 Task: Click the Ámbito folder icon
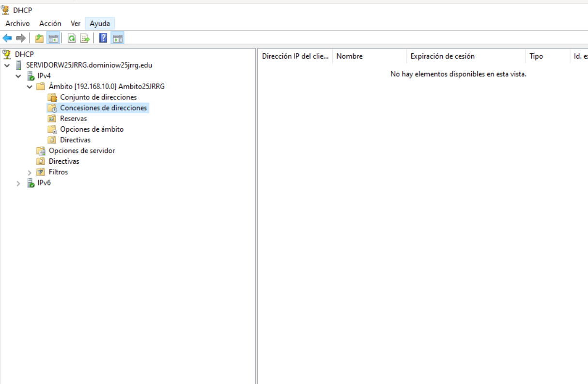(x=41, y=87)
